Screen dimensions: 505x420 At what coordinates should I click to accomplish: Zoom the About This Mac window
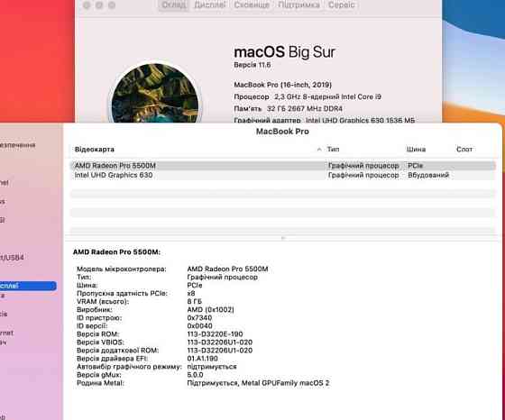pyautogui.click(x=112, y=5)
